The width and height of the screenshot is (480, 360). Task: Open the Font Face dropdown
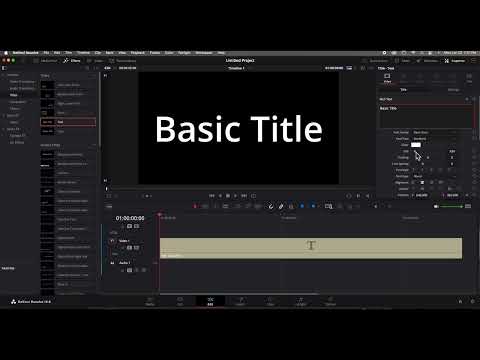click(x=434, y=139)
